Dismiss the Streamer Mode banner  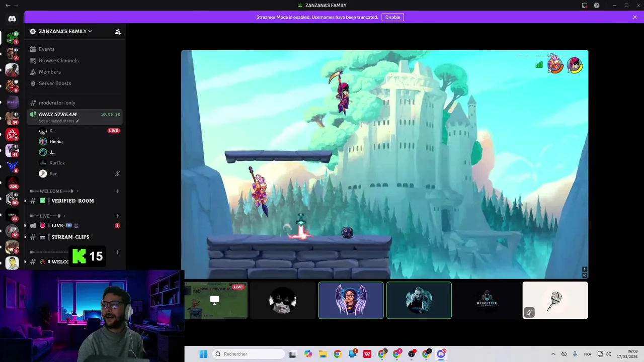[635, 17]
